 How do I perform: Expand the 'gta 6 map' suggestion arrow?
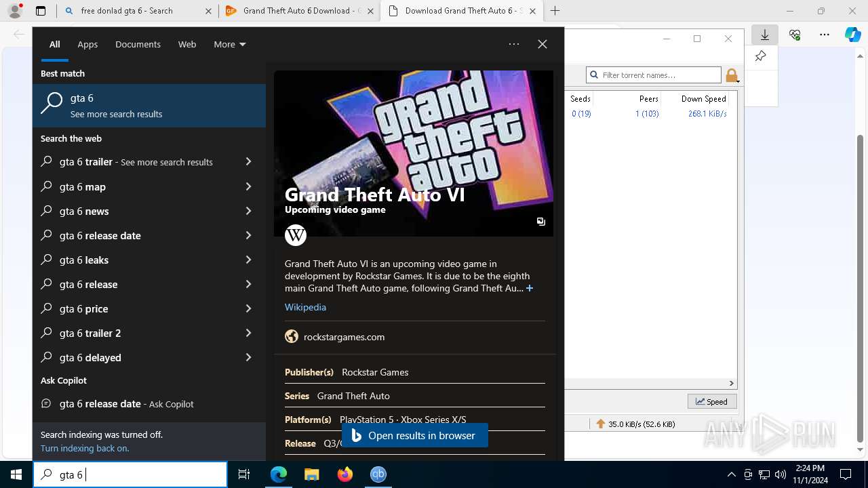click(248, 186)
